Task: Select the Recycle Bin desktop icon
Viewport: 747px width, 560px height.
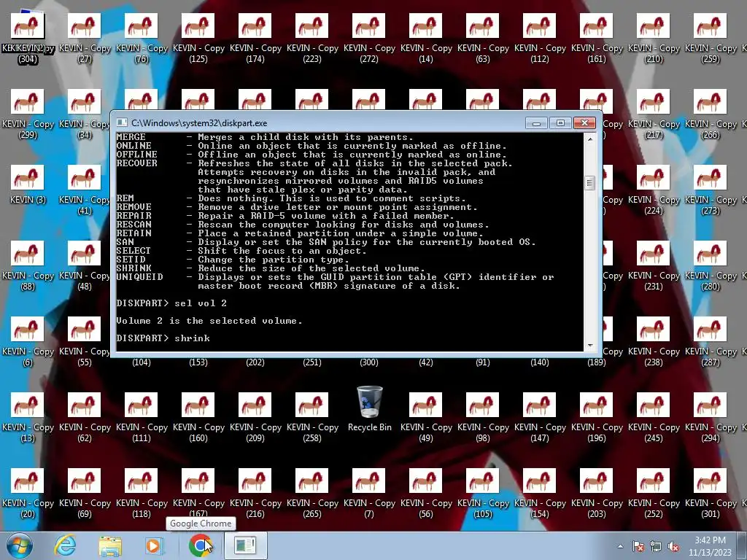Action: pos(370,410)
